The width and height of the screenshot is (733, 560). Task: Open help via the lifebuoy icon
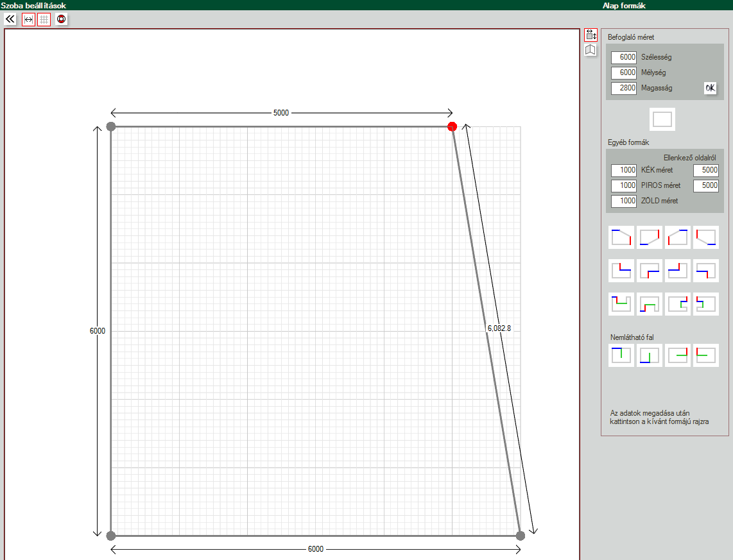[61, 19]
